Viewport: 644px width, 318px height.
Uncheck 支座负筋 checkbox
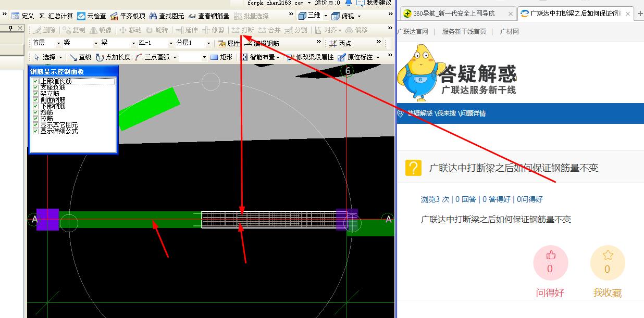pos(35,87)
